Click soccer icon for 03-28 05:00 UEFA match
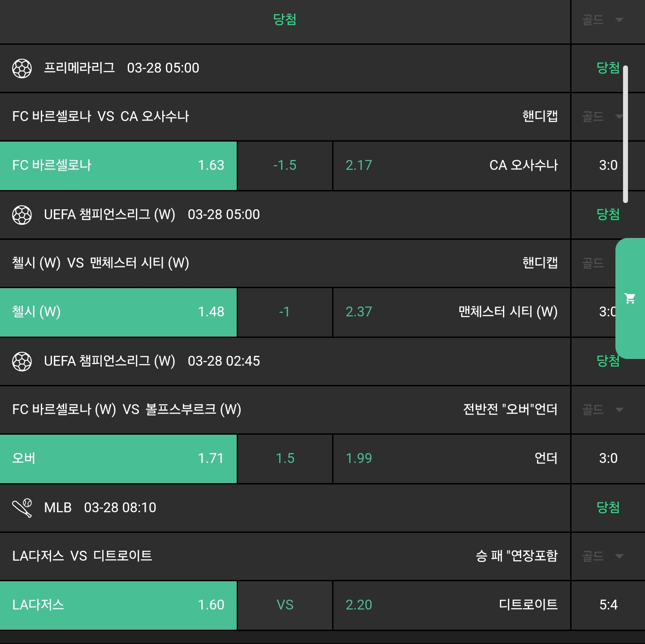The height and width of the screenshot is (644, 645). (22, 215)
